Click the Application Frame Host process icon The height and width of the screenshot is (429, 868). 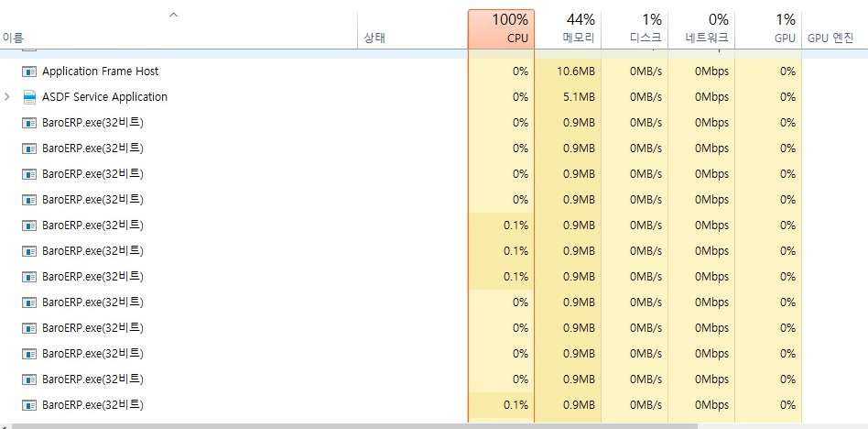[28, 71]
